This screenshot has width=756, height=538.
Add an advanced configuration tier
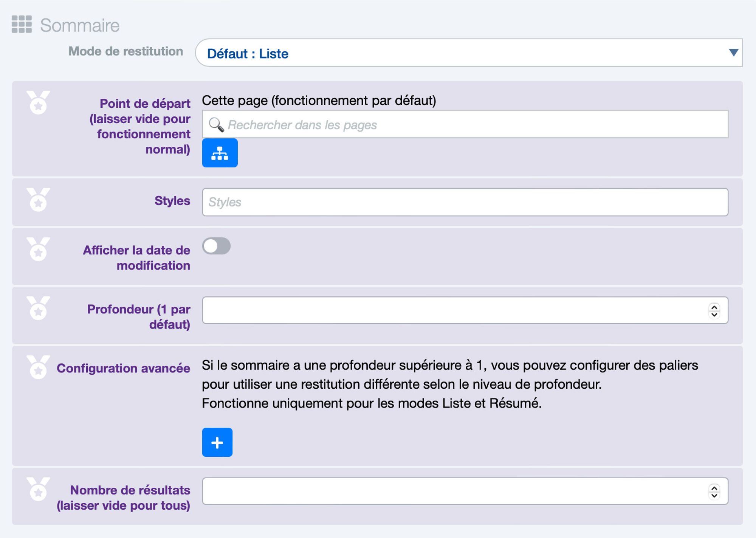pyautogui.click(x=217, y=442)
